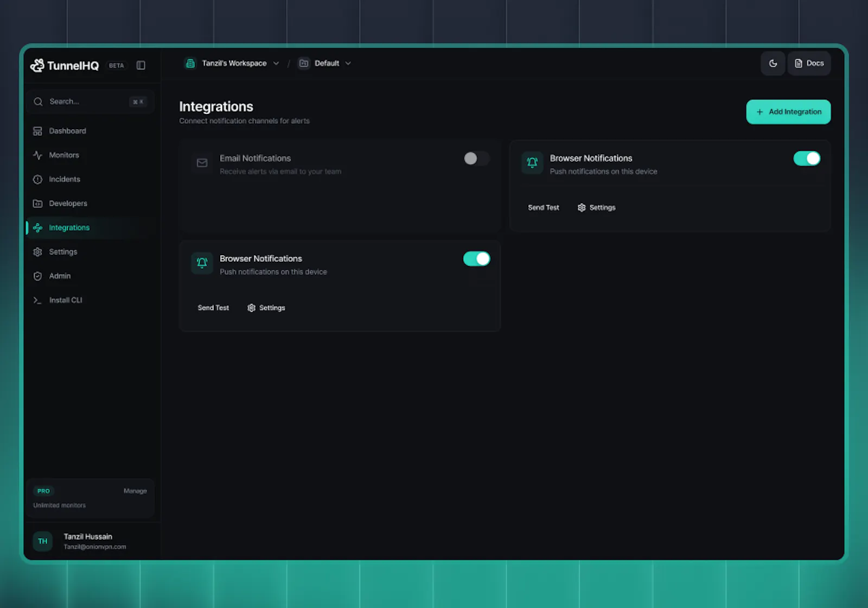Enable the Email Notifications toggle
868x608 pixels.
pos(476,158)
